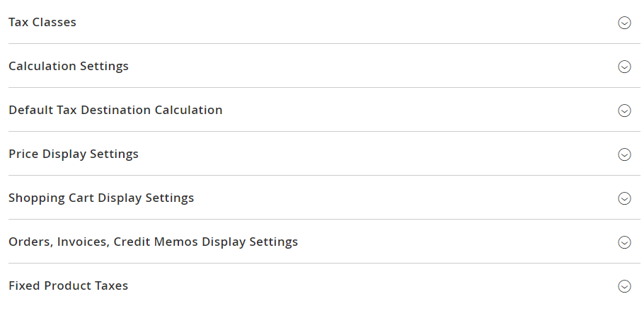Open the Shopping Cart Display Settings title
This screenshot has width=644, height=311.
[x=101, y=198]
